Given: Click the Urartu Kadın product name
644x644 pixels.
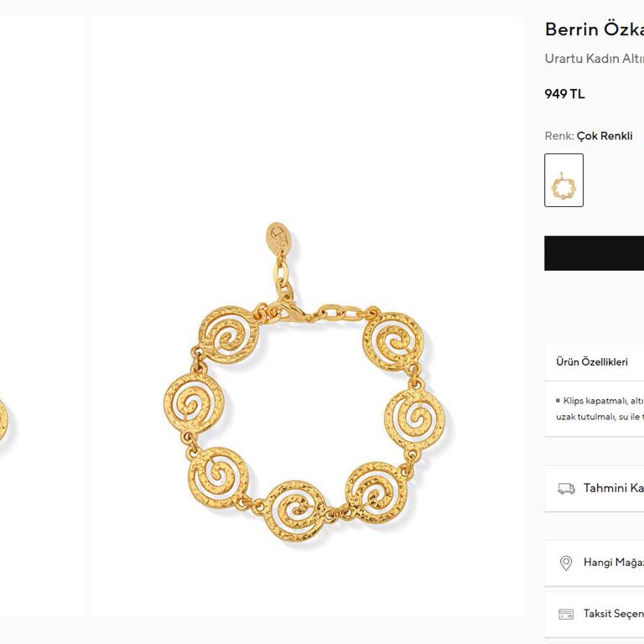Looking at the screenshot, I should click(x=594, y=59).
